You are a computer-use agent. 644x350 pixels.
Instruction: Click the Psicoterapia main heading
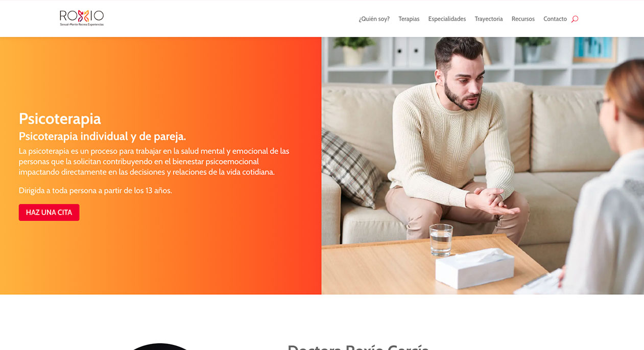point(60,119)
